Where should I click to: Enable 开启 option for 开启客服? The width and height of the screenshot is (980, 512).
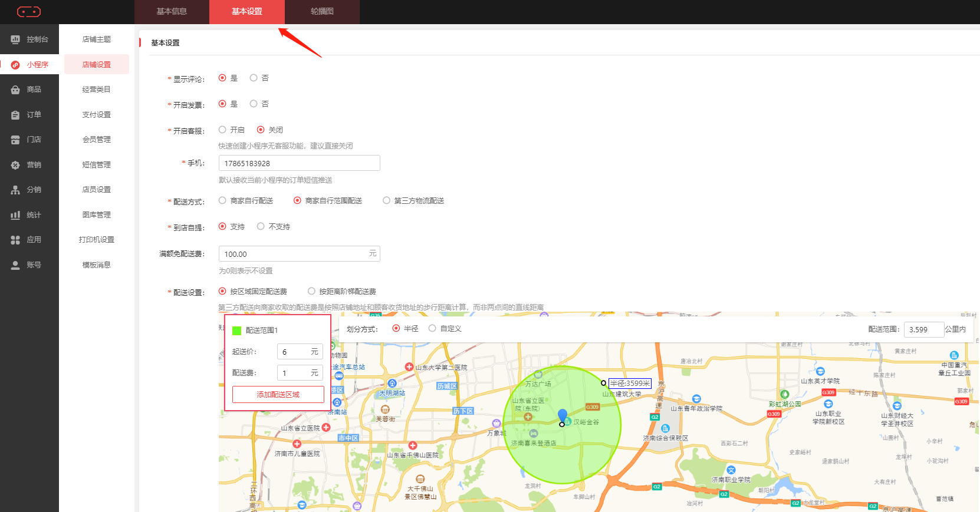point(222,130)
